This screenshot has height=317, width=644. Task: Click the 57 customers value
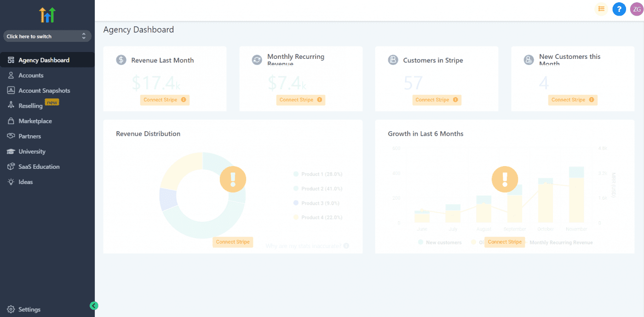[x=413, y=83]
